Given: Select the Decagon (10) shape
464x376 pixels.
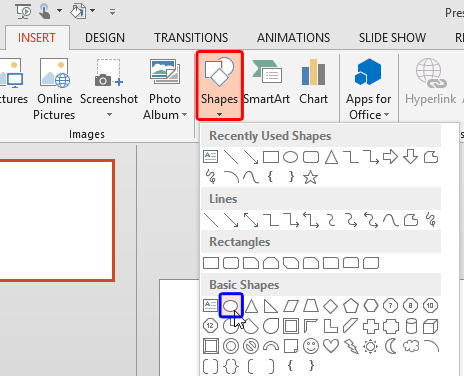Looking at the screenshot, I should coord(430,306).
